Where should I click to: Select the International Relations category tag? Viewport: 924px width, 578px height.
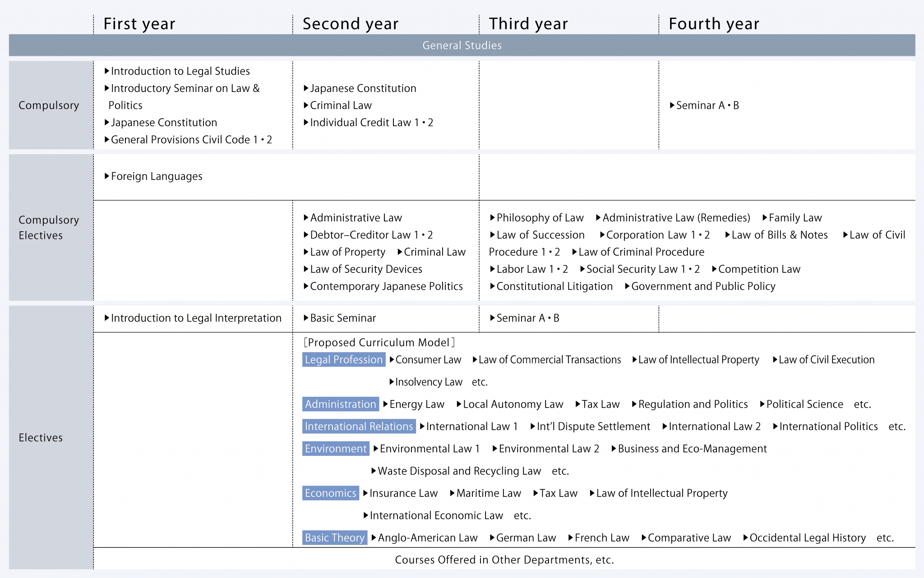[359, 427]
